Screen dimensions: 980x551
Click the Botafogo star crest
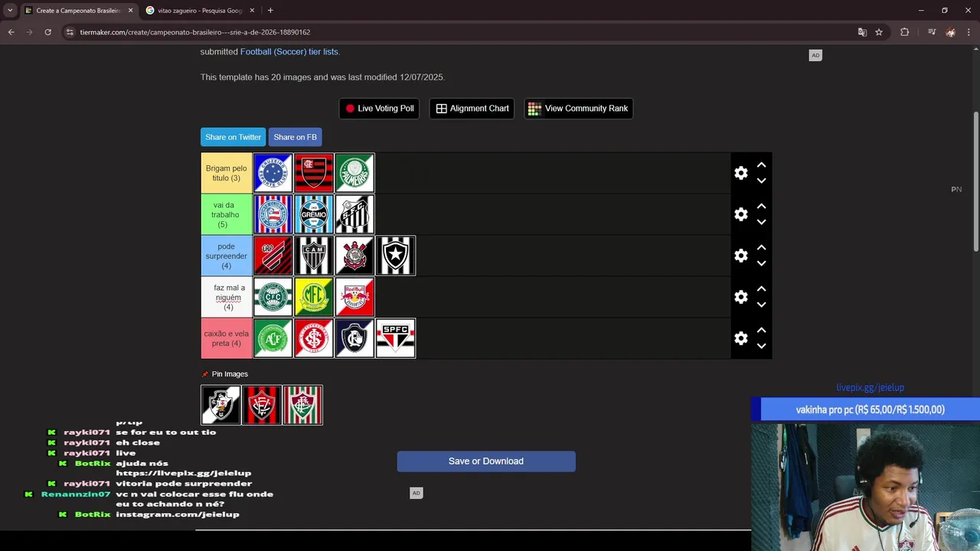pos(396,256)
